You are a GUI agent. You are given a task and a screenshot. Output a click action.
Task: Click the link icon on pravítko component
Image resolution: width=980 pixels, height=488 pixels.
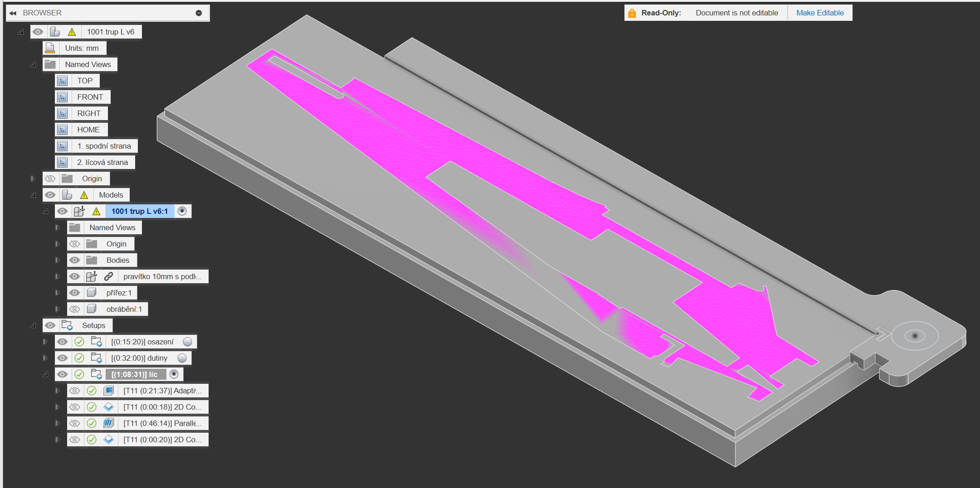(108, 276)
